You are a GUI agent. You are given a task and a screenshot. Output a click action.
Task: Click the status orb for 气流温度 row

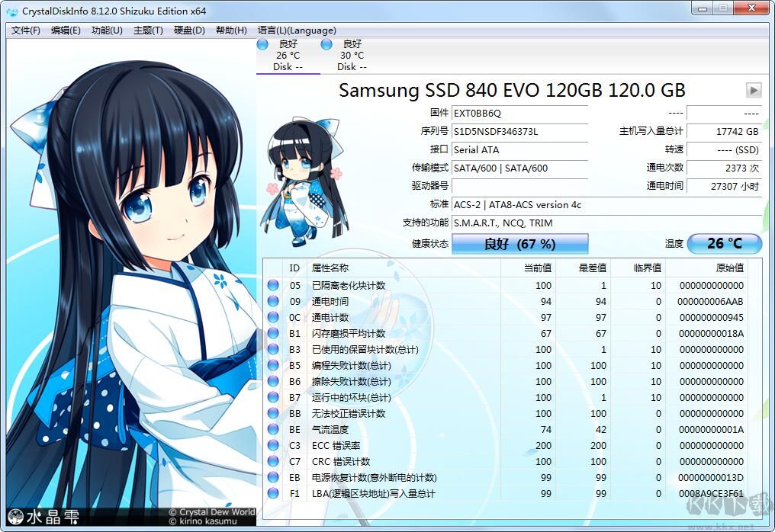point(273,430)
